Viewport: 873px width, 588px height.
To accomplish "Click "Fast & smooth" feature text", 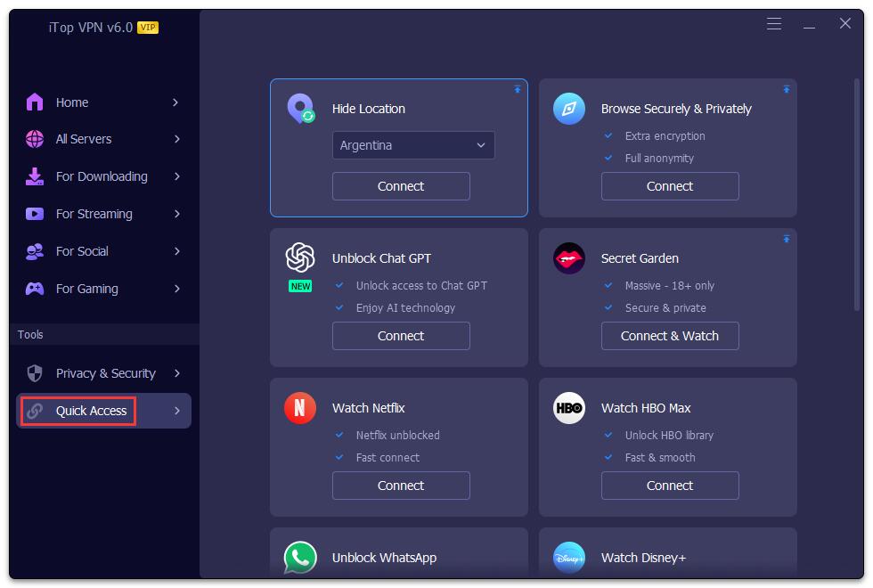I will click(x=660, y=458).
